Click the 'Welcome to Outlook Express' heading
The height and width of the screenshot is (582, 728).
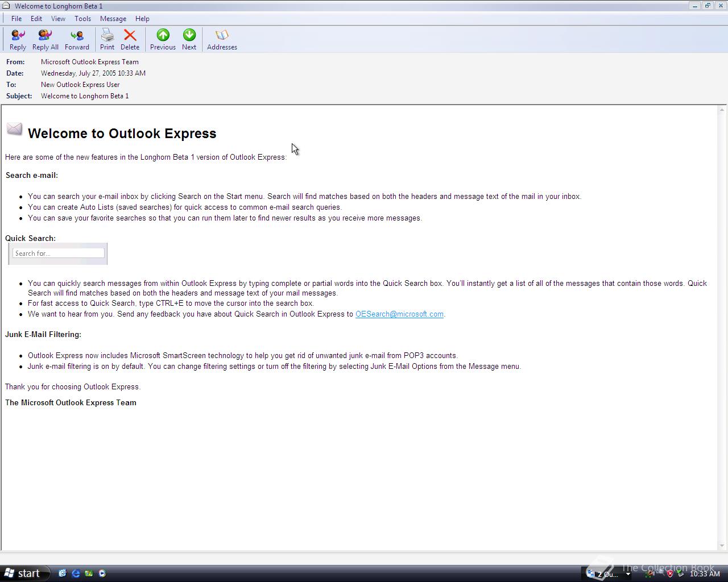[122, 134]
